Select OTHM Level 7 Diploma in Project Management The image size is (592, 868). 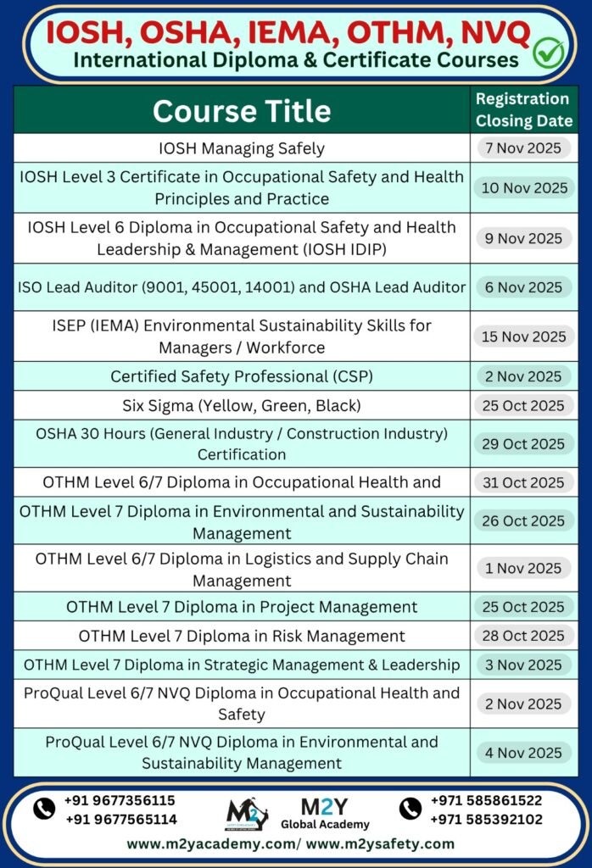click(x=242, y=607)
